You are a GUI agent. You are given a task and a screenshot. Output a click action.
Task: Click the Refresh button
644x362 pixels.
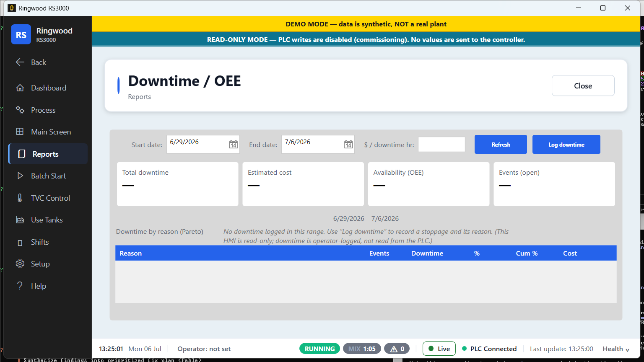(501, 145)
